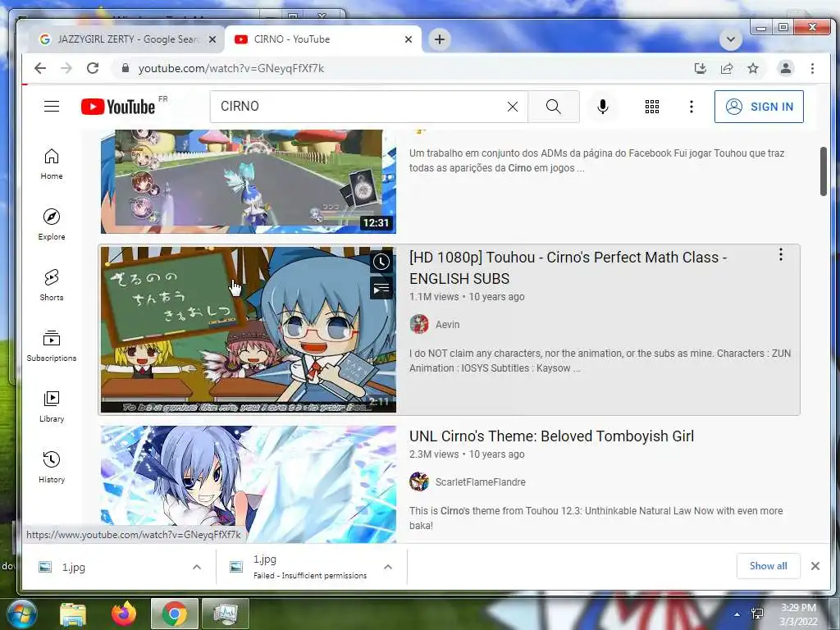840x630 pixels.
Task: Click the page vertical scrollbar thumb
Action: tap(824, 171)
